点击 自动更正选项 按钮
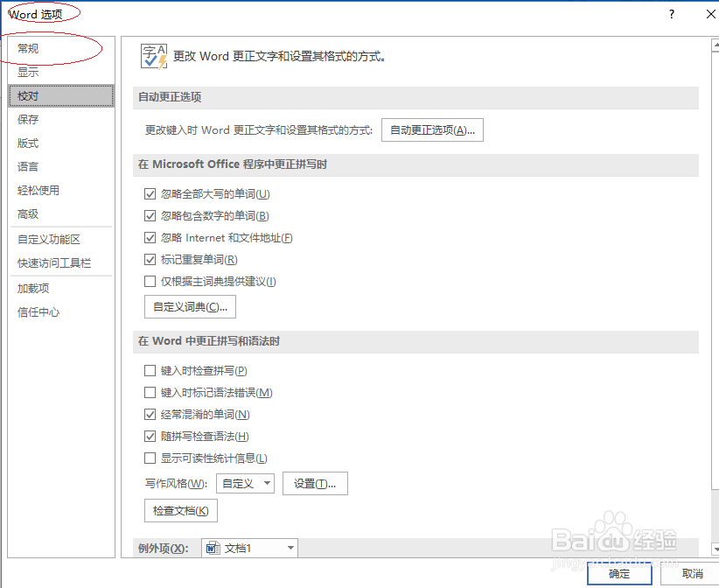Image resolution: width=719 pixels, height=588 pixels. [x=430, y=129]
